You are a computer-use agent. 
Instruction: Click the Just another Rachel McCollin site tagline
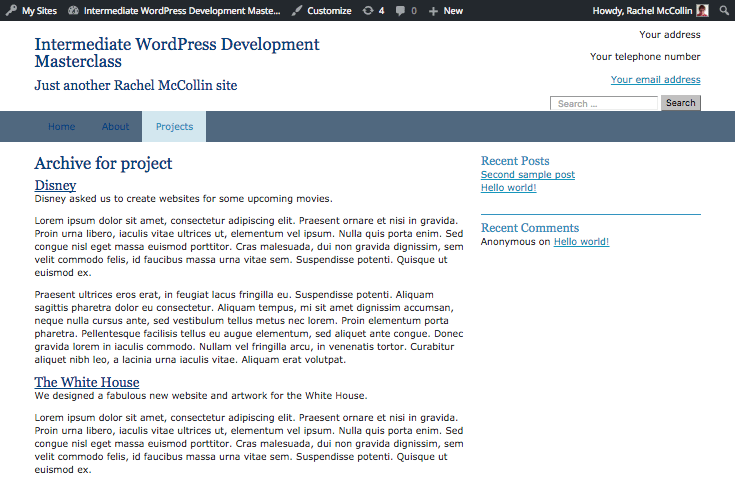point(135,85)
